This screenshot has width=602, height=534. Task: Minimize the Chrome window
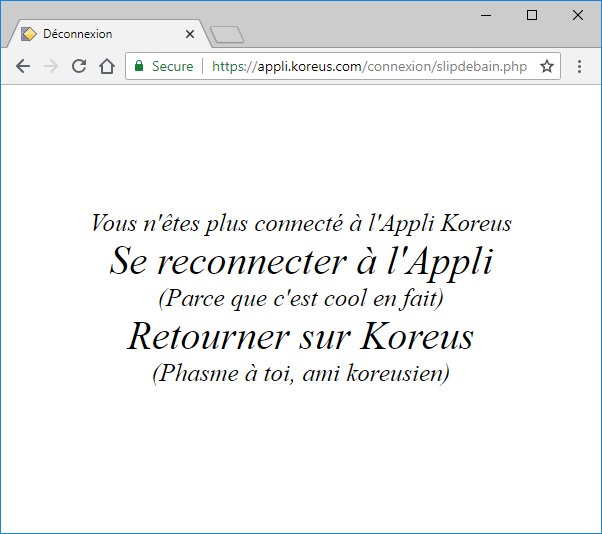(x=486, y=14)
